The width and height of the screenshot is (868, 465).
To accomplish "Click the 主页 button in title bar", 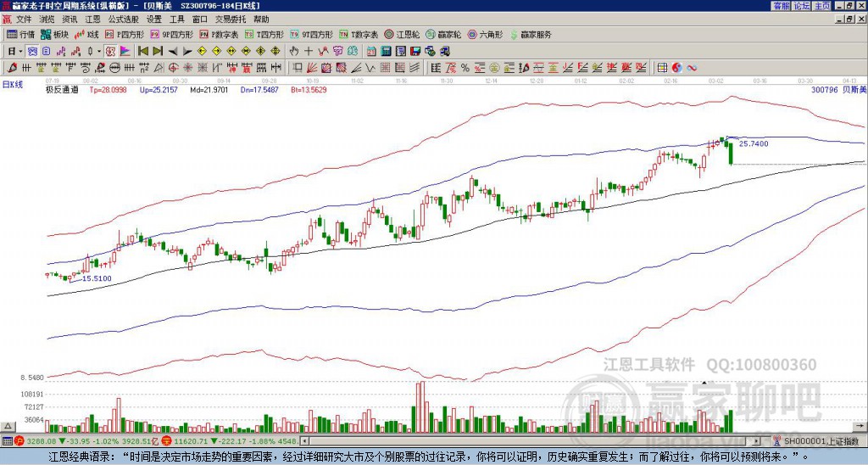I will tap(822, 6).
